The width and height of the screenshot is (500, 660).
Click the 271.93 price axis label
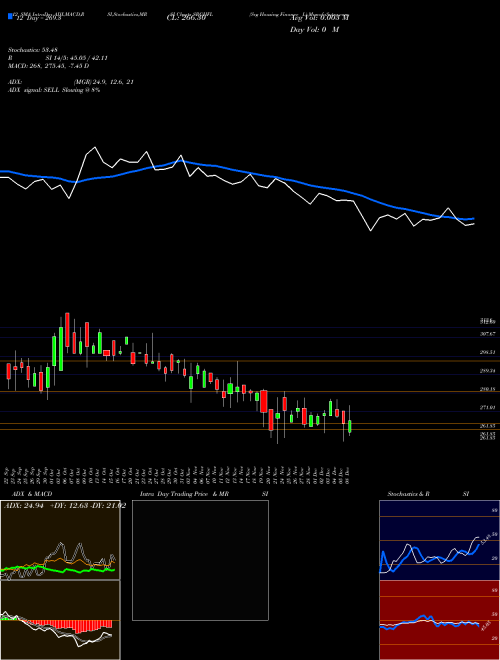[487, 407]
